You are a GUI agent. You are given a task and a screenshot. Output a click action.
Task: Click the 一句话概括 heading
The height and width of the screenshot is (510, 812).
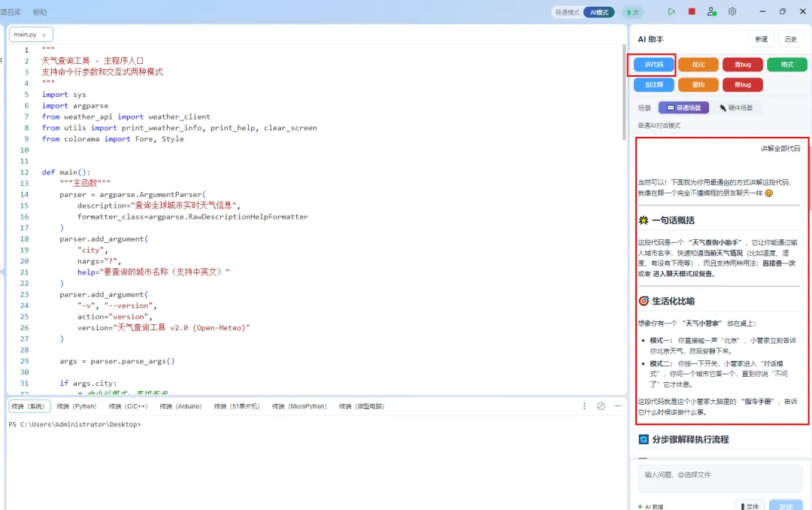click(673, 220)
